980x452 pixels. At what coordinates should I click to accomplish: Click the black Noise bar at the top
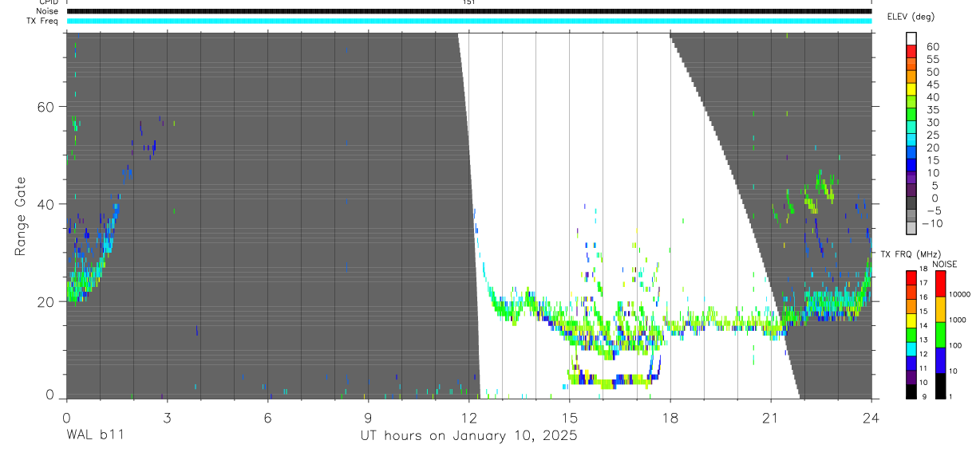(469, 11)
